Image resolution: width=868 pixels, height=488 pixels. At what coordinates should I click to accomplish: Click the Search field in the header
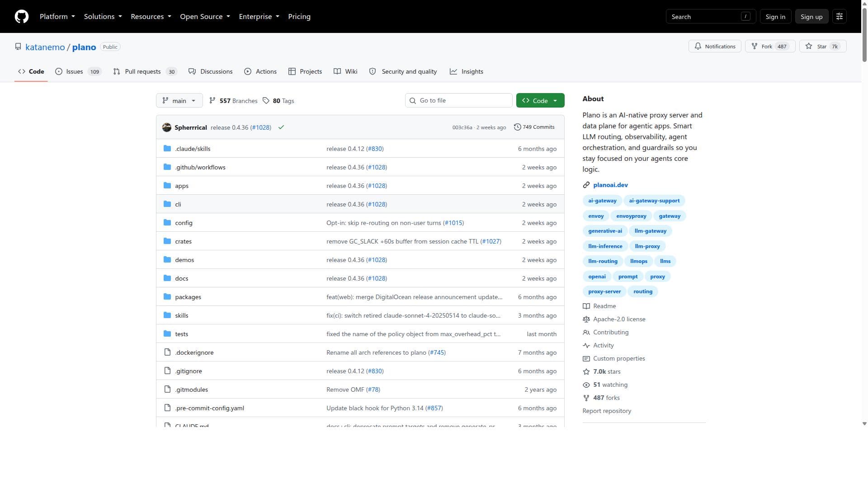click(711, 17)
